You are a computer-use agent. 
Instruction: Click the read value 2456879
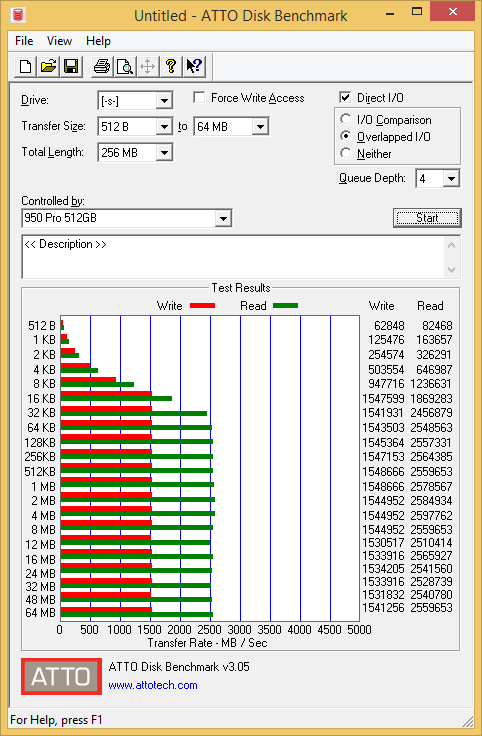431,413
